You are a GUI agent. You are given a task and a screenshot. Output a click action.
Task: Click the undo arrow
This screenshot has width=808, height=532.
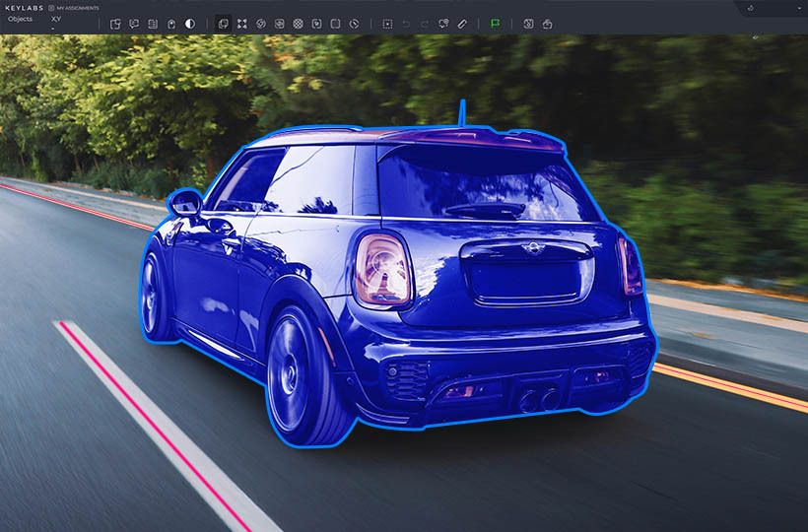406,24
